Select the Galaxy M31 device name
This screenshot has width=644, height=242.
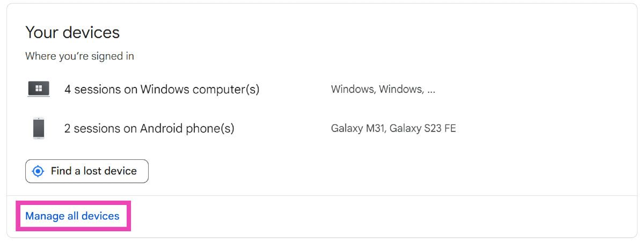click(x=358, y=129)
